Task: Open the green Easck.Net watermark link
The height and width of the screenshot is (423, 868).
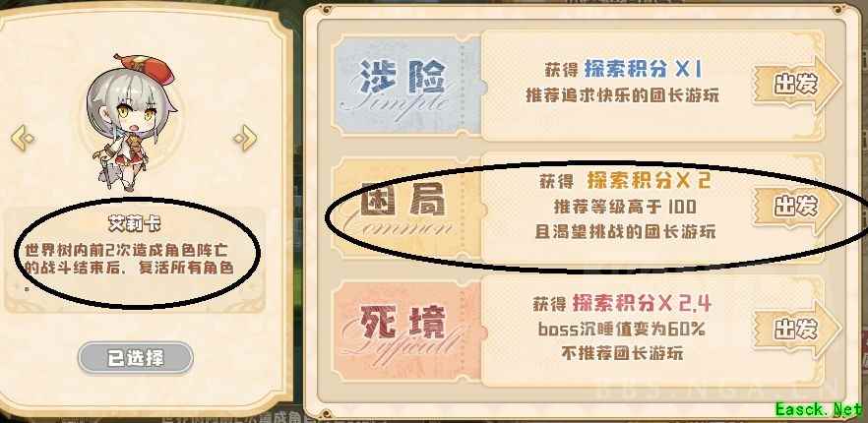Action: point(820,410)
